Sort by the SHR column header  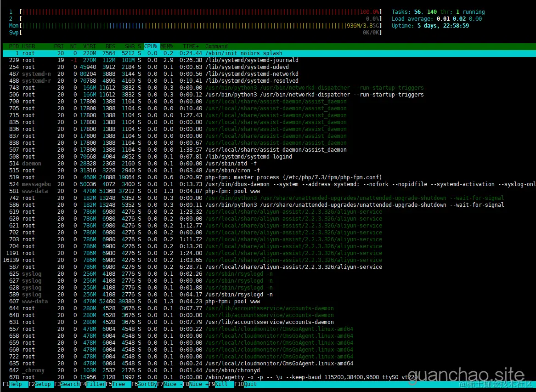130,46
